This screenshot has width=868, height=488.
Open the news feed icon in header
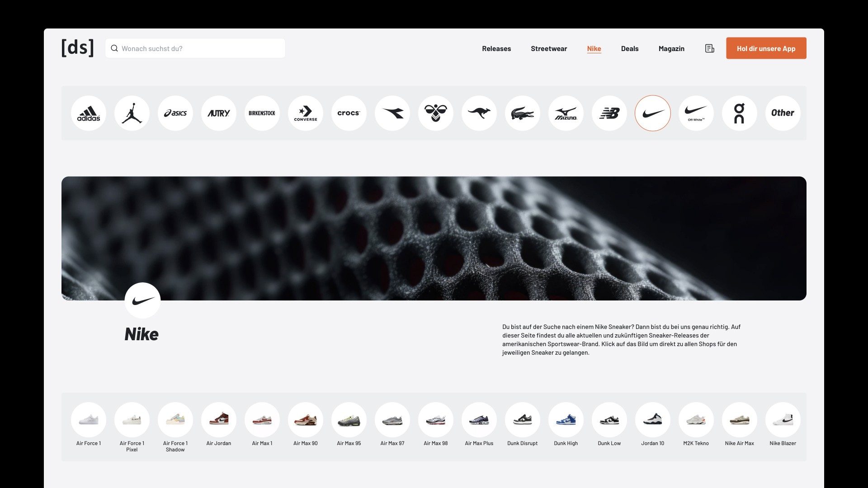pyautogui.click(x=710, y=48)
